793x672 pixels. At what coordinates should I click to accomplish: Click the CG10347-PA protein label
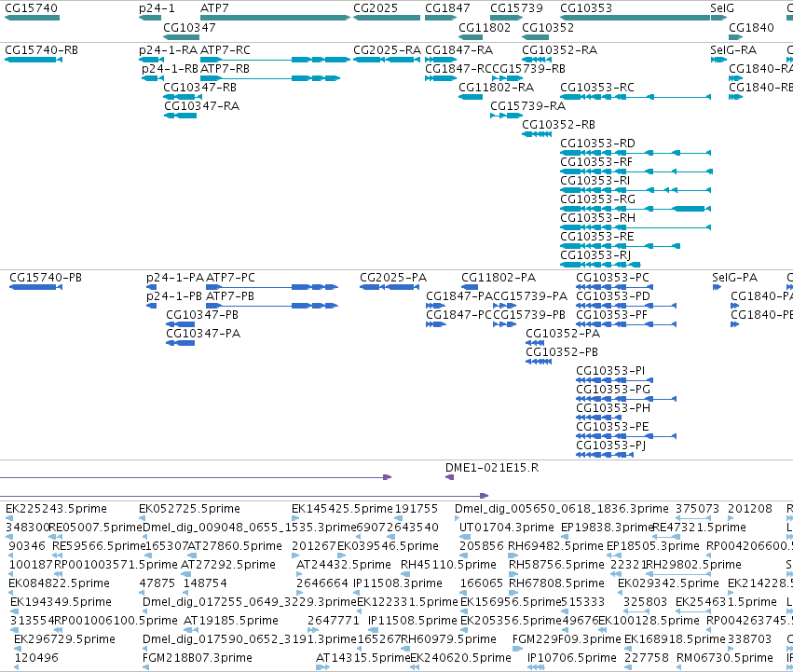tap(203, 334)
